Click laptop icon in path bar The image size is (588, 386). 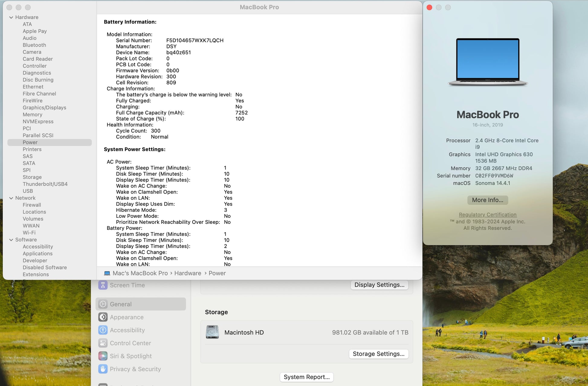[x=107, y=273]
